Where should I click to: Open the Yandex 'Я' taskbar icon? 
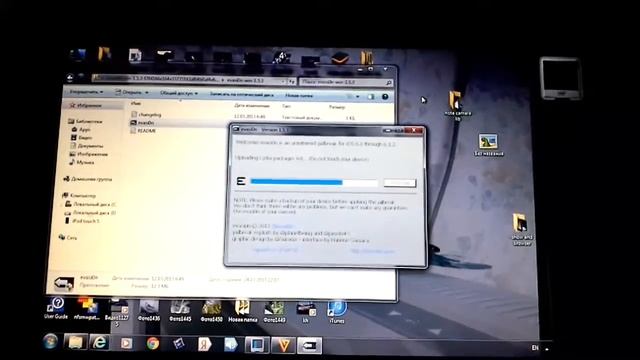point(204,344)
